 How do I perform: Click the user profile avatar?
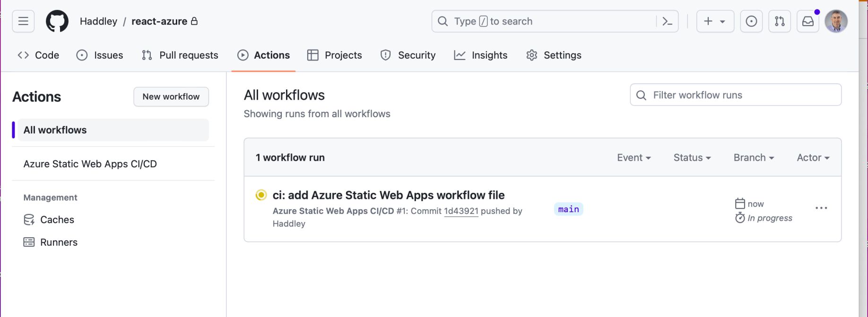pyautogui.click(x=836, y=21)
